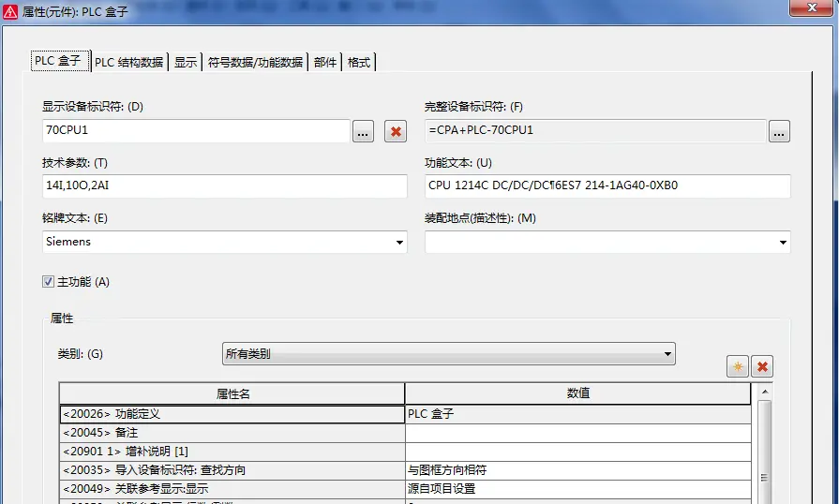Click the empty value cell for 增补说明 [1]
Image resolution: width=839 pixels, height=504 pixels.
point(577,452)
